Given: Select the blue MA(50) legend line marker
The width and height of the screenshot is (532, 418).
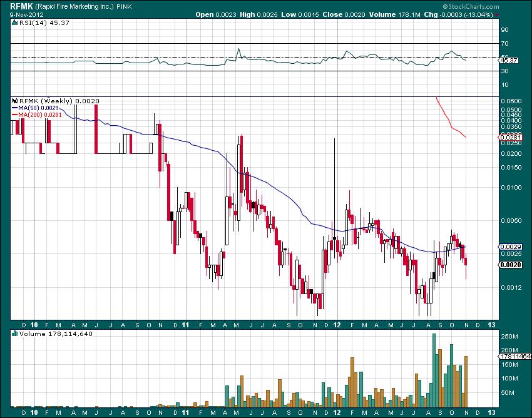Looking at the screenshot, I should (14, 108).
